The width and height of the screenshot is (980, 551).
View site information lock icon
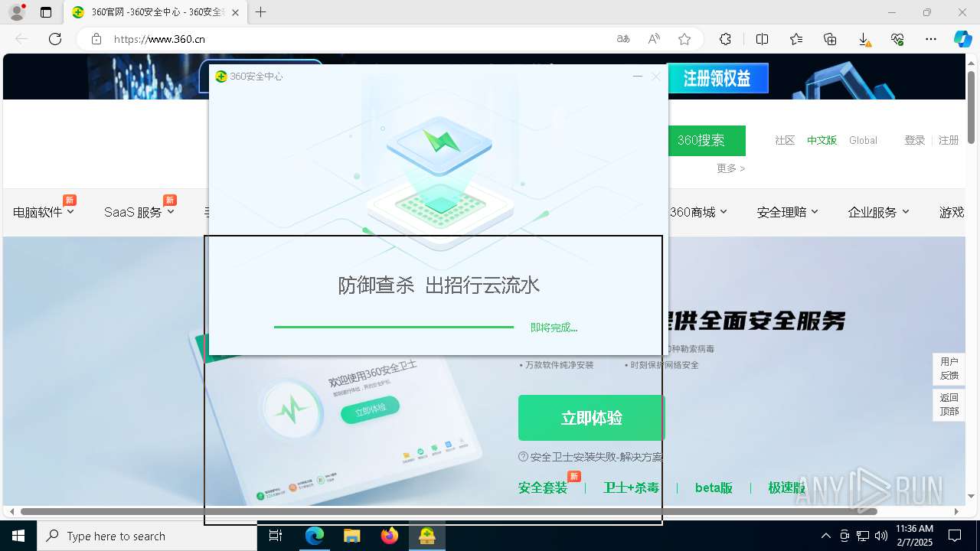[x=96, y=39]
